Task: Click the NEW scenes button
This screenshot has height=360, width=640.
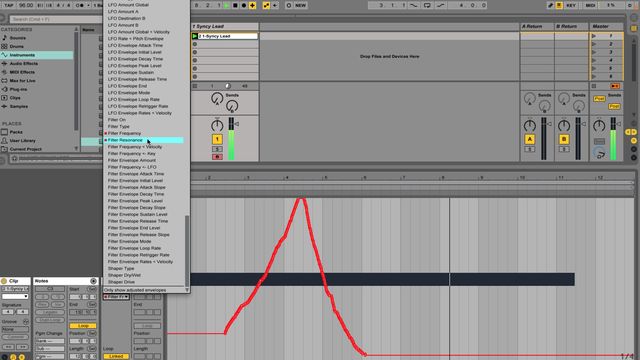Action: [300, 5]
